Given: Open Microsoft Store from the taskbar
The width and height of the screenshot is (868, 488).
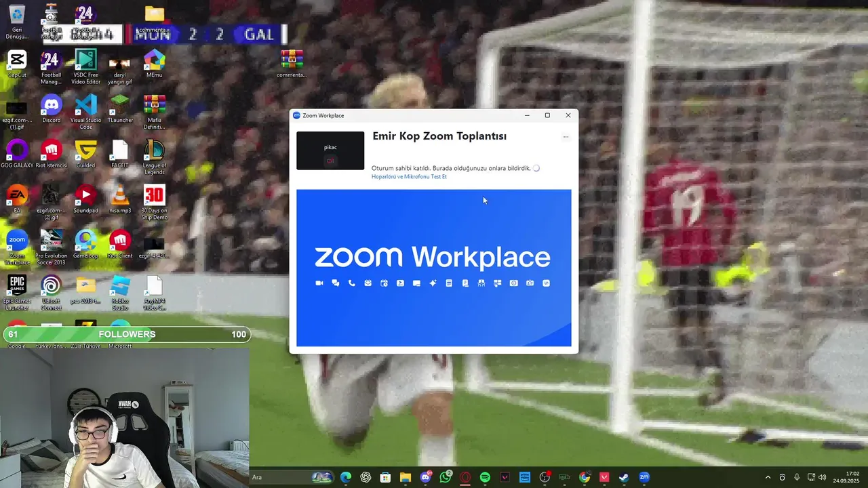Looking at the screenshot, I should (385, 477).
